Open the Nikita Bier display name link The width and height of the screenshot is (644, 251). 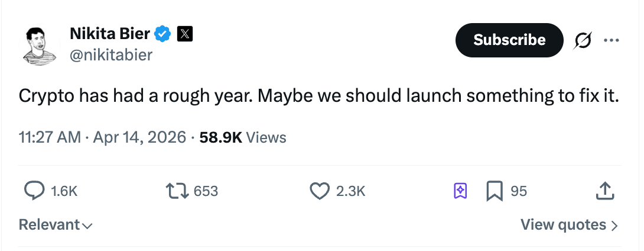110,34
